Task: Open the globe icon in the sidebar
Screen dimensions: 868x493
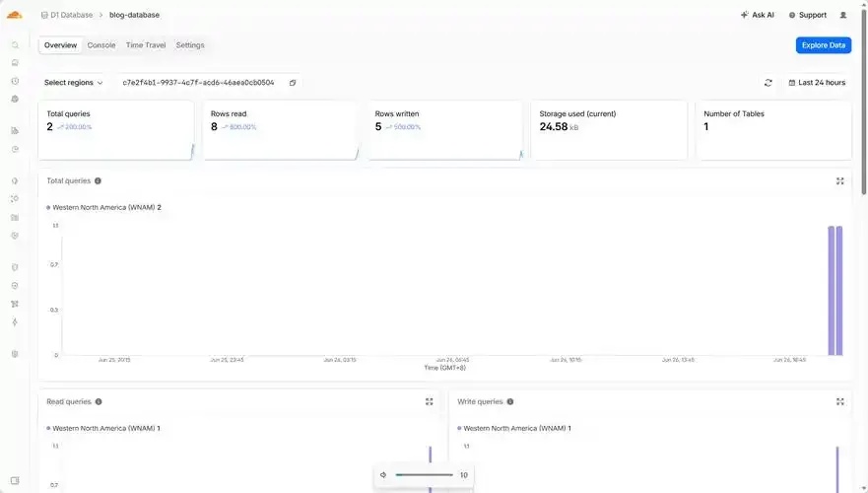Action: 15,99
